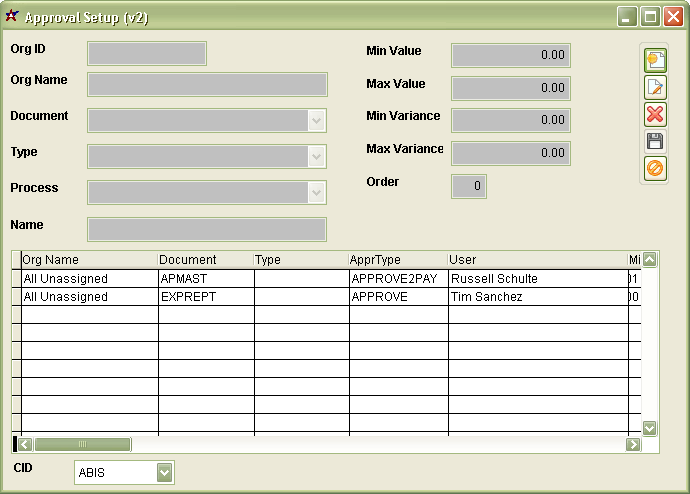Click the star icon in title bar

tap(12, 17)
